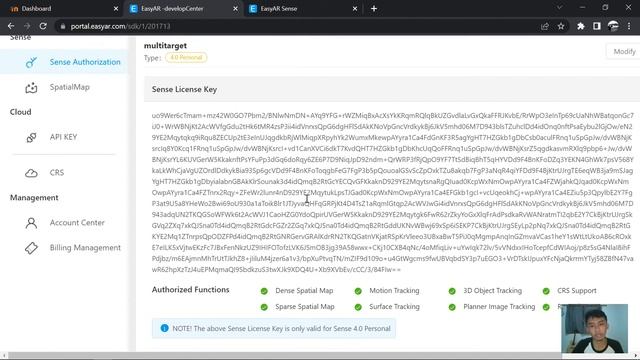Close the EasyAR developCenter tab
640x360 pixels.
236,9
